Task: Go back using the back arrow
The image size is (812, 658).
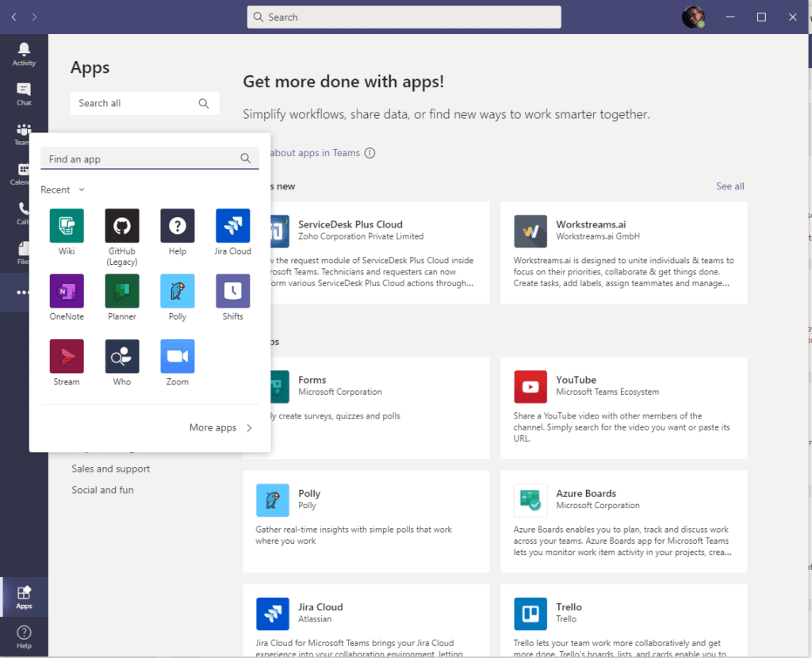Action: pyautogui.click(x=14, y=17)
